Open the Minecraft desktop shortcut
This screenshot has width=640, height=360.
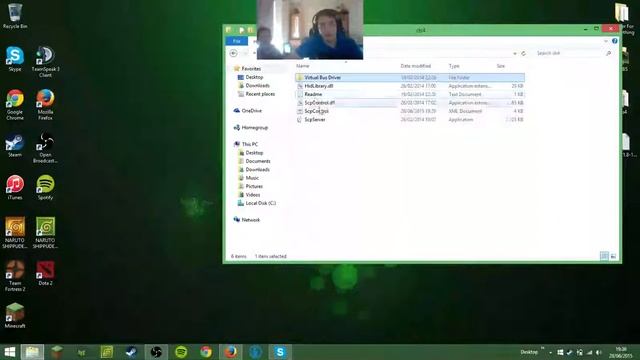tap(15, 316)
